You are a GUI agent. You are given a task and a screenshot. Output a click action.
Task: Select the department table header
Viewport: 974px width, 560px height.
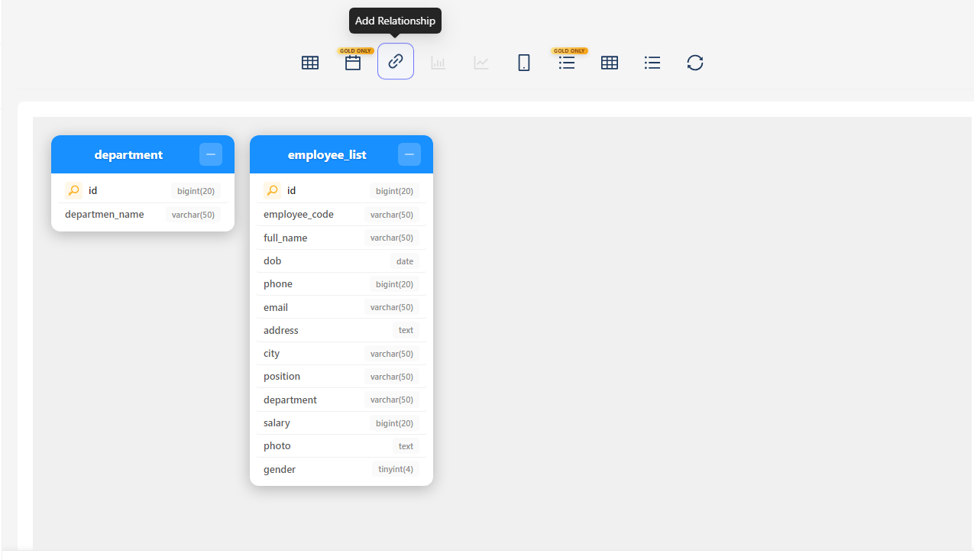pyautogui.click(x=143, y=154)
